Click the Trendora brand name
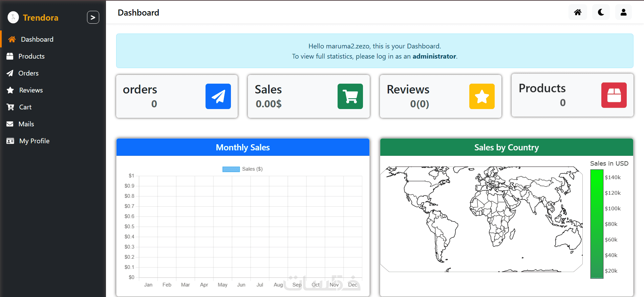This screenshot has height=297, width=644. pyautogui.click(x=41, y=18)
